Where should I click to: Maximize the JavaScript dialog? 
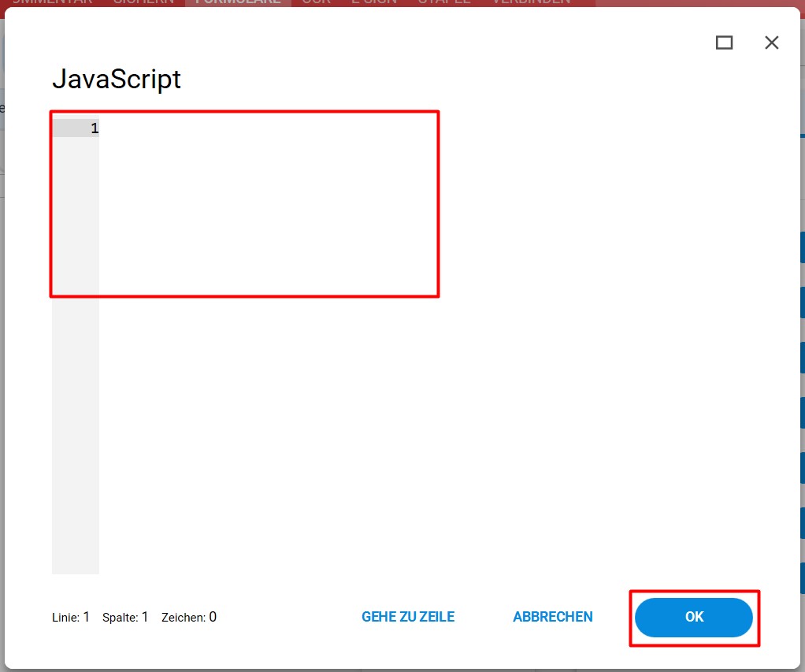[x=724, y=43]
